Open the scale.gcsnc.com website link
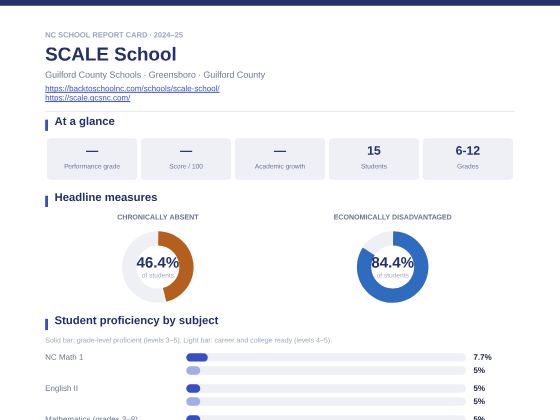 pos(88,98)
